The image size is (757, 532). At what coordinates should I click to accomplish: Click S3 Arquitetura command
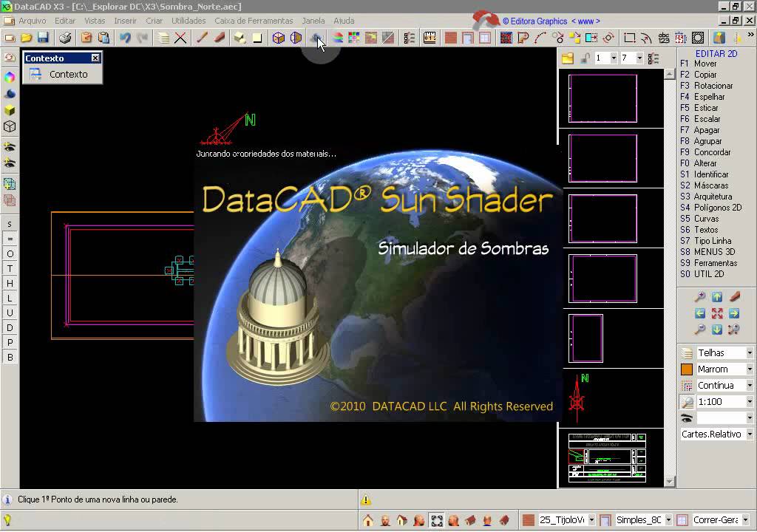point(706,197)
